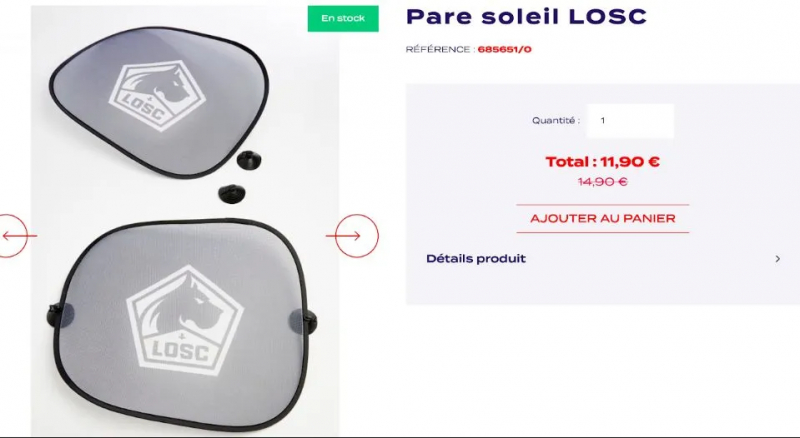This screenshot has width=800, height=438.
Task: Click the LOSC crest on the lower sunshade
Action: tap(184, 320)
